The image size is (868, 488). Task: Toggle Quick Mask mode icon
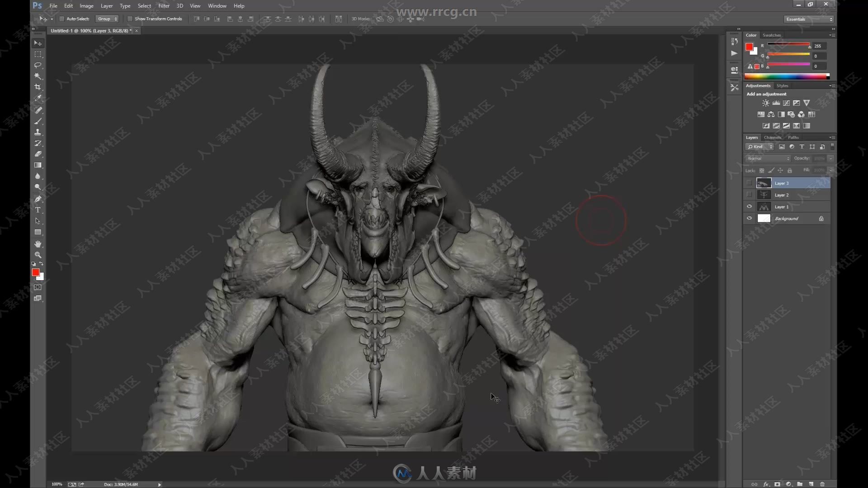pos(38,287)
